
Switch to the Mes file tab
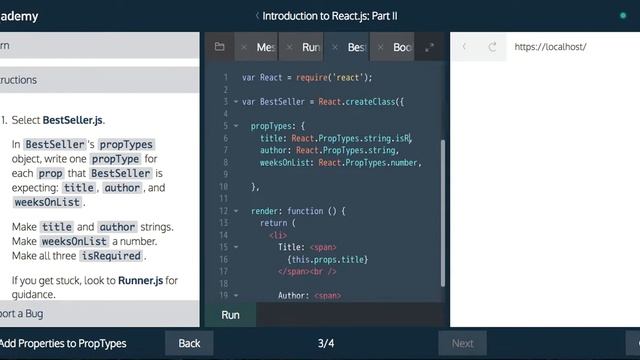[266, 47]
